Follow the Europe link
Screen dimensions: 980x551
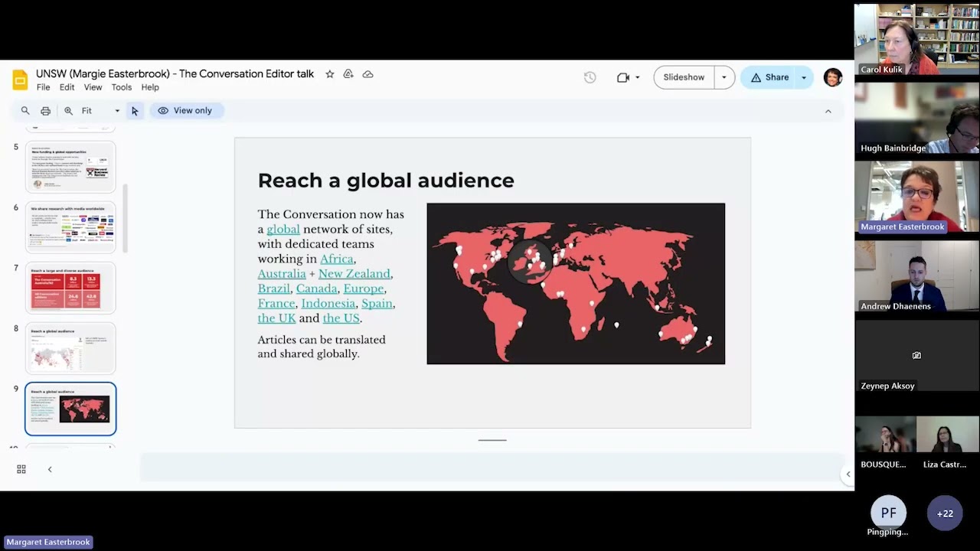pos(364,289)
